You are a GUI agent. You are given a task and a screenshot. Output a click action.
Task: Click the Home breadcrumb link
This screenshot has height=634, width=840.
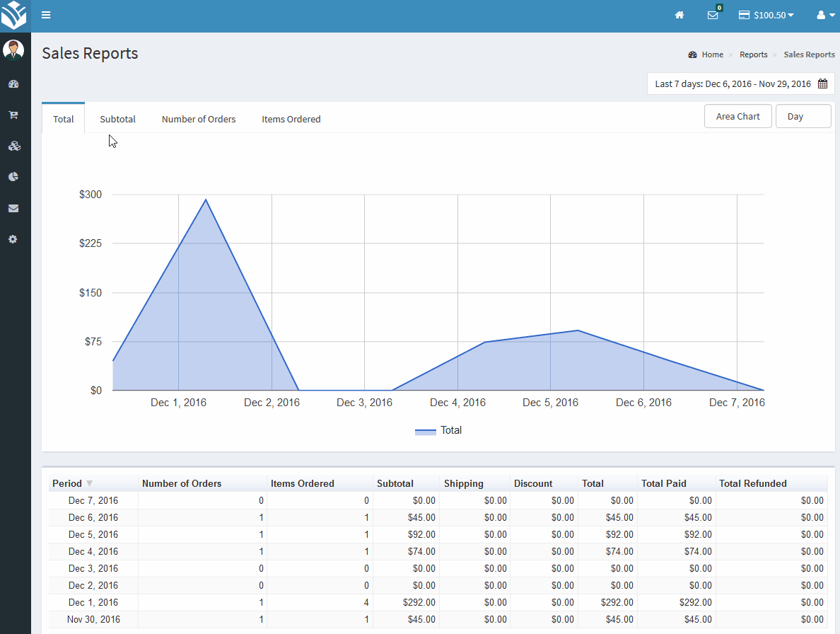click(x=713, y=54)
